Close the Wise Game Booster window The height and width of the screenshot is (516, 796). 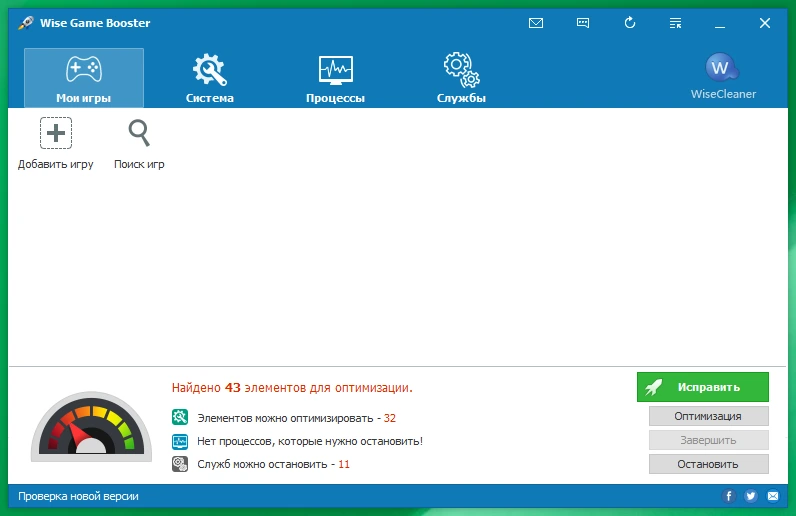[765, 23]
